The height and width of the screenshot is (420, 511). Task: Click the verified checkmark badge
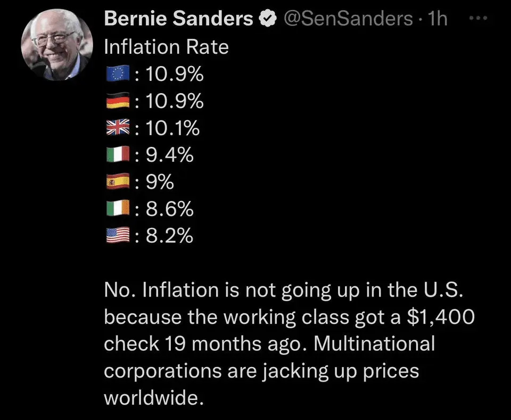tap(266, 20)
